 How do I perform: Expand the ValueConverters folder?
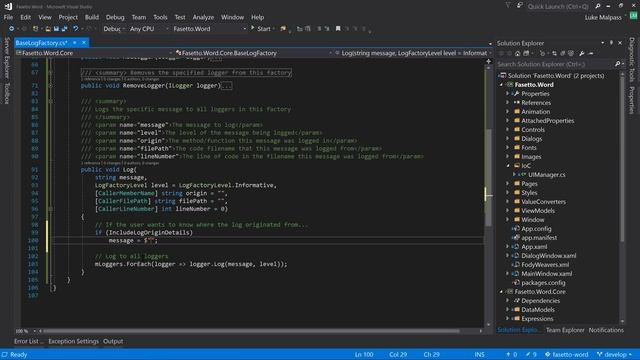[x=508, y=202]
